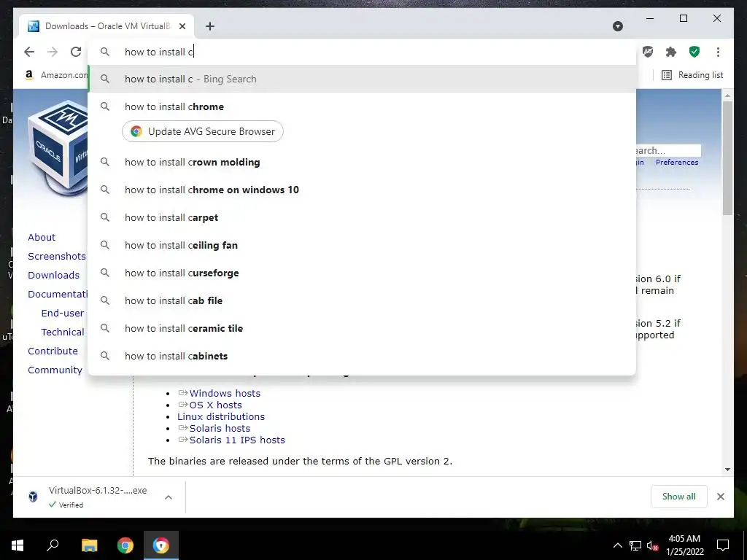Pick 'how to install chrome on windows 10'
This screenshot has width=747, height=560.
[x=362, y=190]
